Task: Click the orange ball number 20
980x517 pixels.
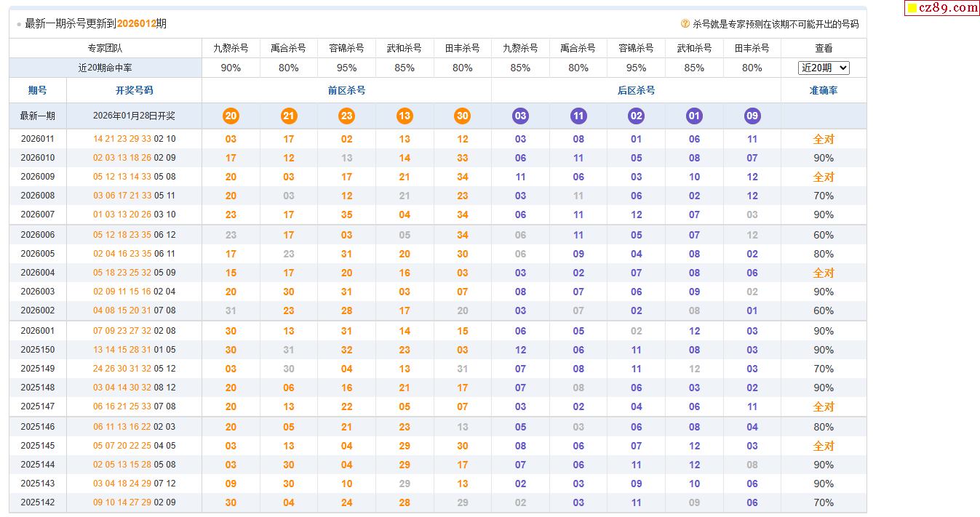Action: (x=231, y=116)
